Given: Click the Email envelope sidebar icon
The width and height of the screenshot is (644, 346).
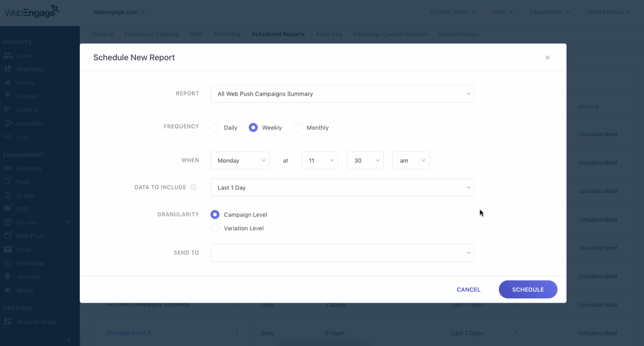Looking at the screenshot, I should (8, 249).
